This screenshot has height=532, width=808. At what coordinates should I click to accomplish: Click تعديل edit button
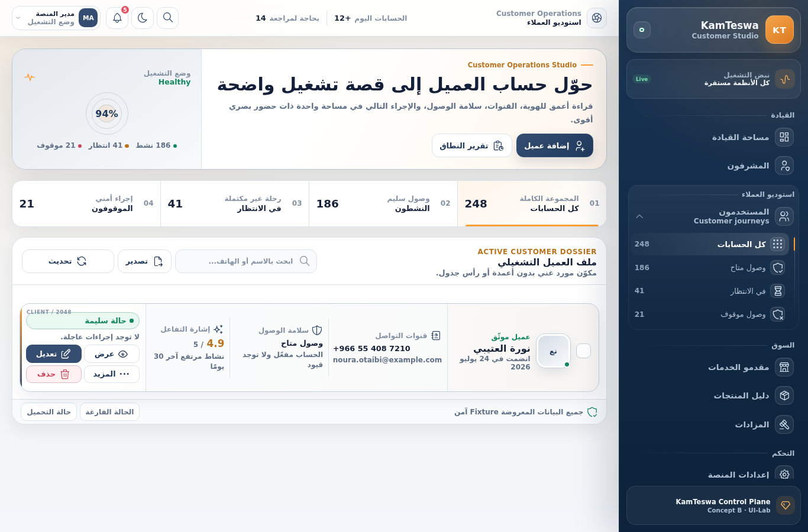[54, 353]
